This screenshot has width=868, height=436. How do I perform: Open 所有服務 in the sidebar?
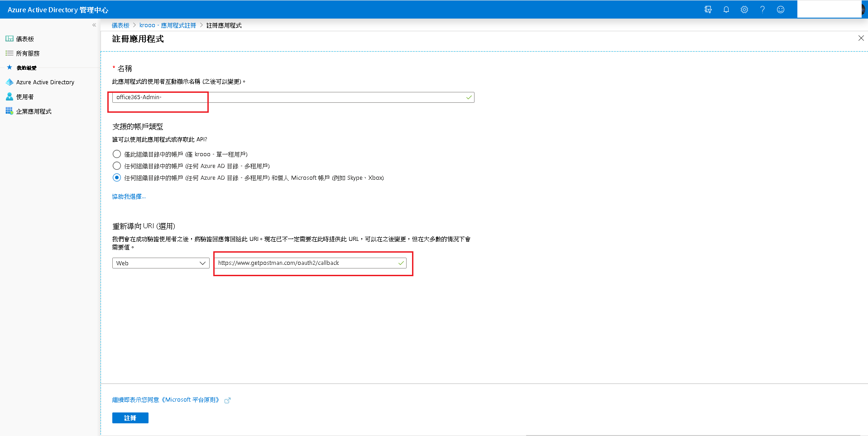(28, 53)
